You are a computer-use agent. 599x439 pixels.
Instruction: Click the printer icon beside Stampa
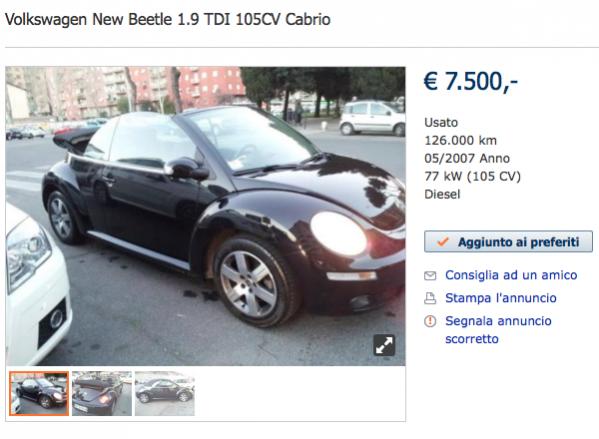tap(430, 298)
